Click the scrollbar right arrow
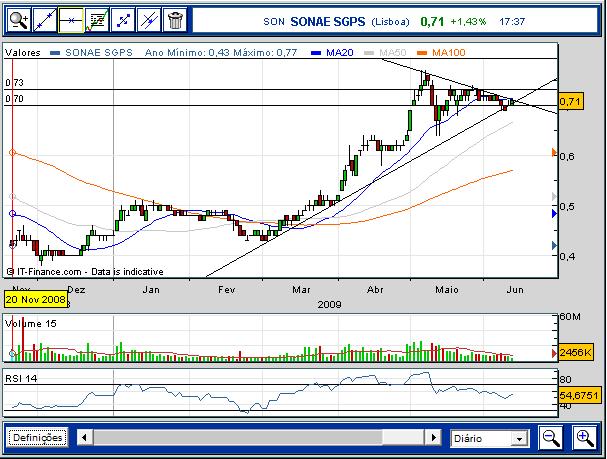This screenshot has width=607, height=459. (x=434, y=438)
